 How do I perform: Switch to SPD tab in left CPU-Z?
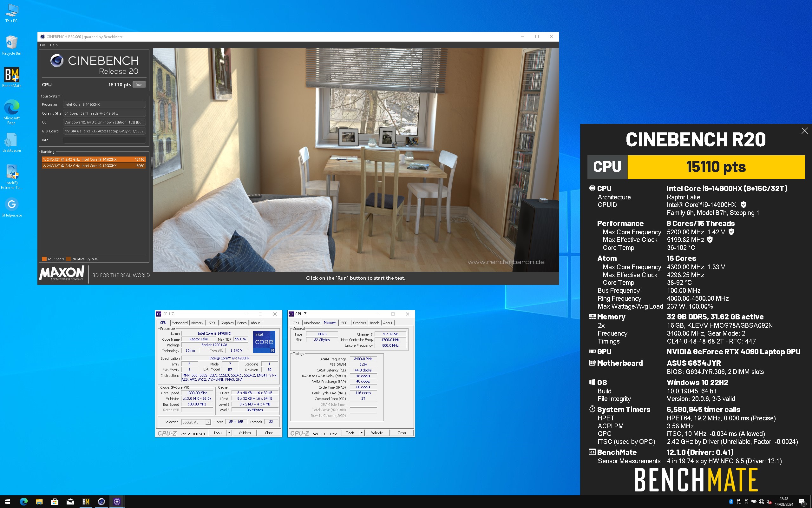point(212,323)
